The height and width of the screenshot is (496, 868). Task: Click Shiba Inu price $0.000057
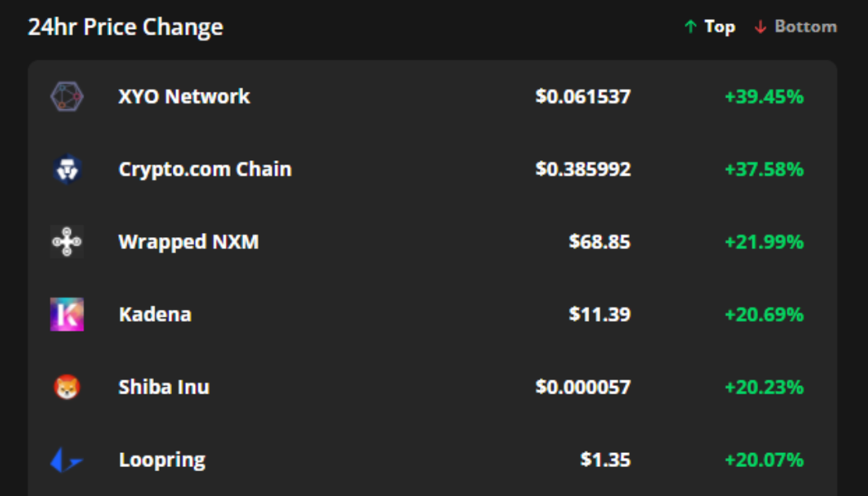pos(583,387)
